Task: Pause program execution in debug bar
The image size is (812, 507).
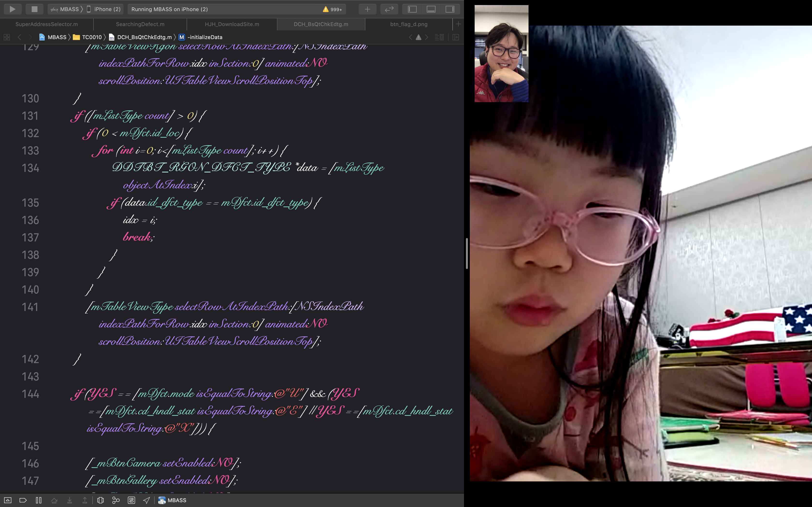Action: click(x=39, y=500)
